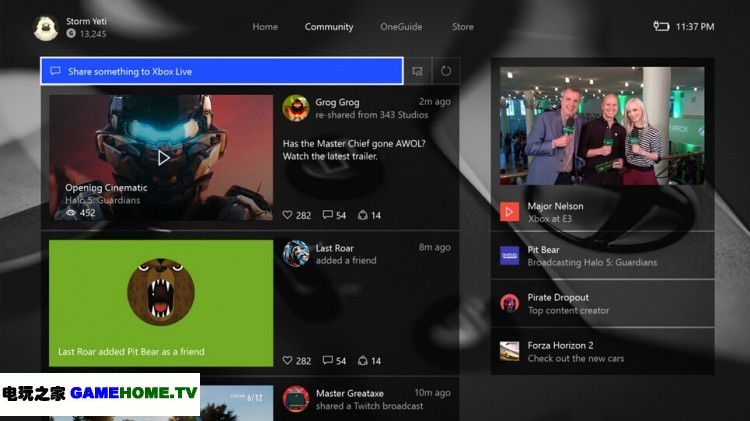Switch to the Community tab
Image resolution: width=750 pixels, height=421 pixels.
point(329,27)
